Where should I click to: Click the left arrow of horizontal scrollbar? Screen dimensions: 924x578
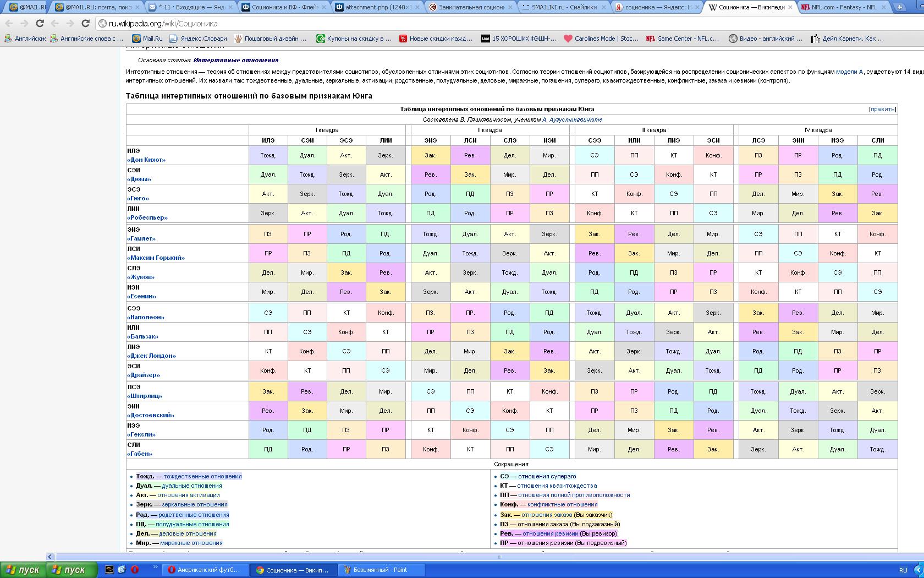point(50,557)
